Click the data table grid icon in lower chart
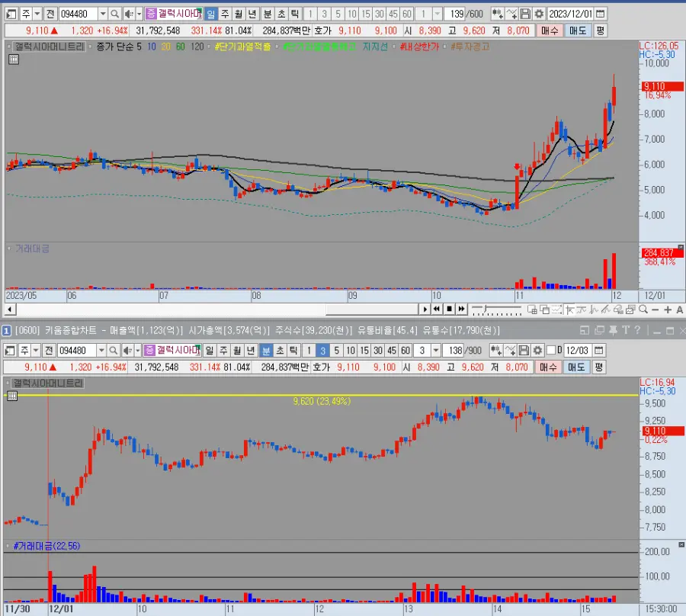 [12, 396]
